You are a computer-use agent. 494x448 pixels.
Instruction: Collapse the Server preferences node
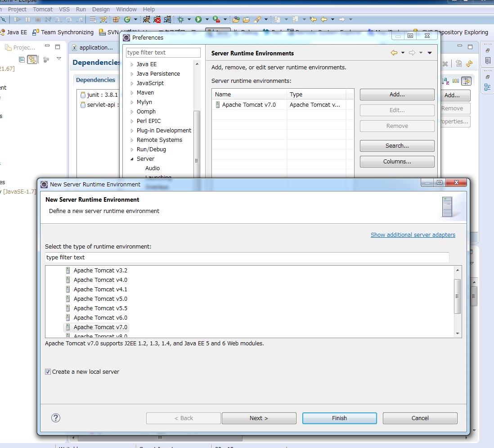[132, 159]
